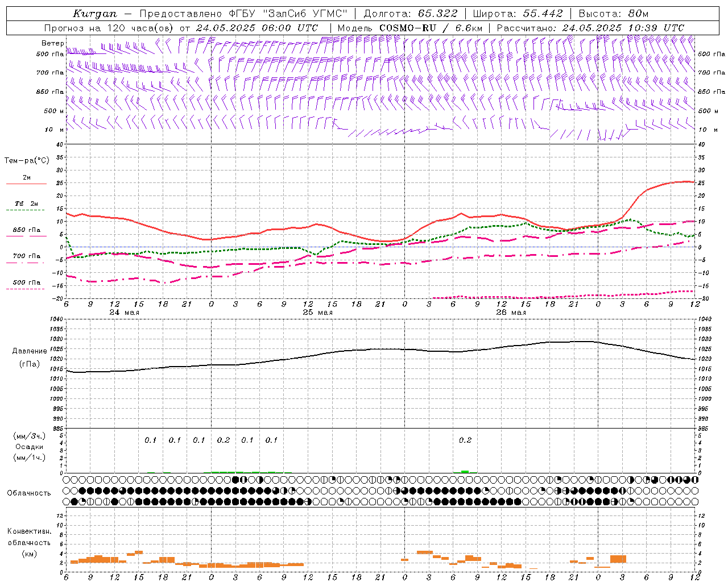Click the 0.2 precipitation value on 26 мая
The image size is (728, 582).
point(465,440)
